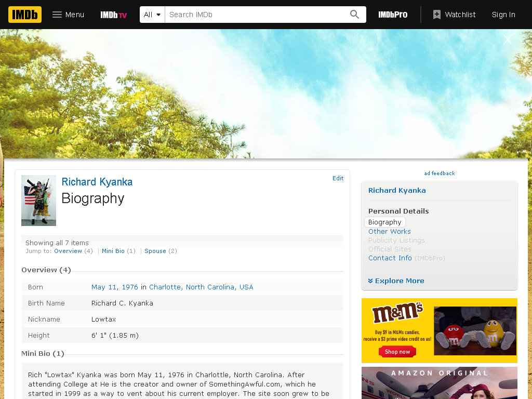Open Contact Info link
The height and width of the screenshot is (399, 532).
point(390,258)
